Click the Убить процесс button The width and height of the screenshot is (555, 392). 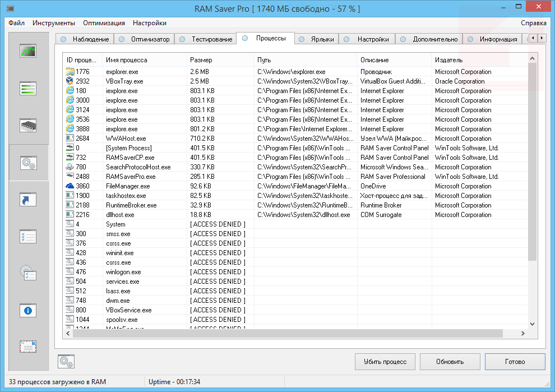(x=385, y=362)
